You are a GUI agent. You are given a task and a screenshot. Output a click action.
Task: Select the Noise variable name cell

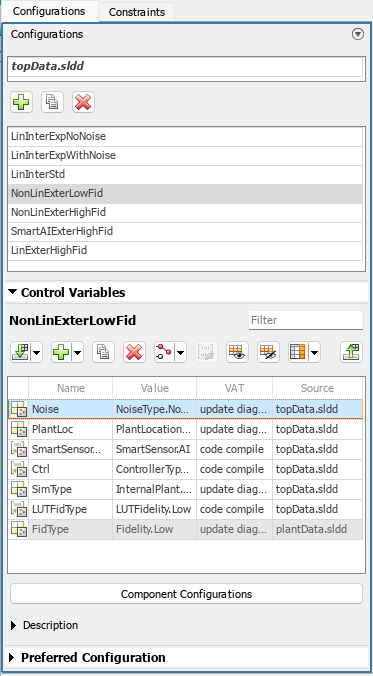[71, 409]
